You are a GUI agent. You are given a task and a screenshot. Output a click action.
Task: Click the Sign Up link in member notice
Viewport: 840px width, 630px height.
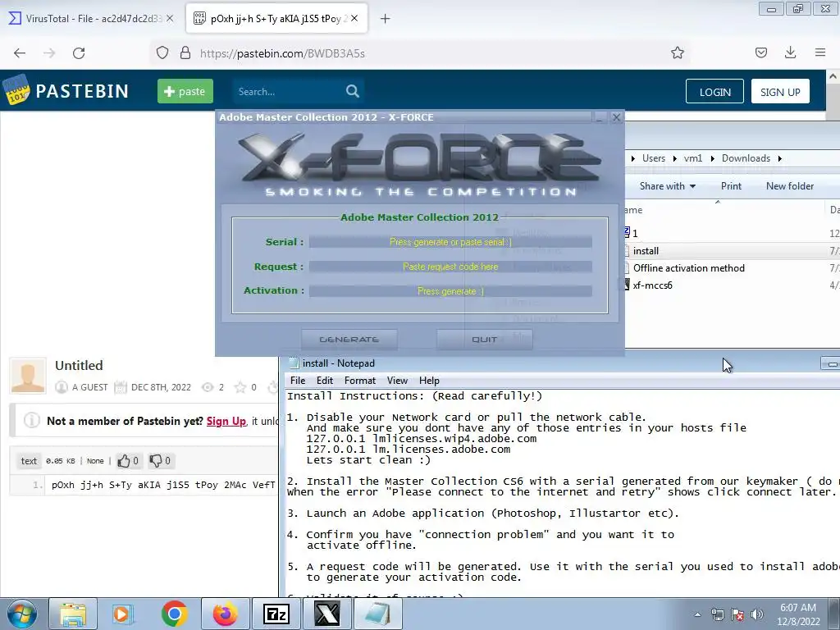(x=226, y=421)
